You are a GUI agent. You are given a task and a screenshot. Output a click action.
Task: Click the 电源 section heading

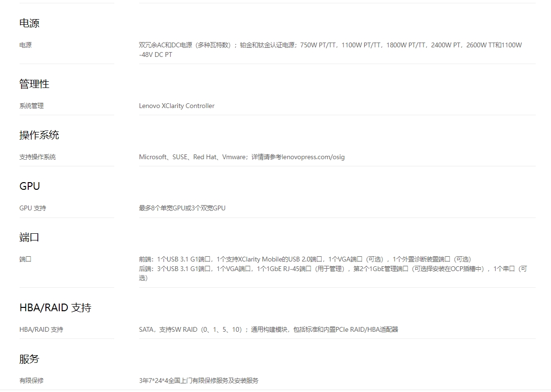[29, 23]
